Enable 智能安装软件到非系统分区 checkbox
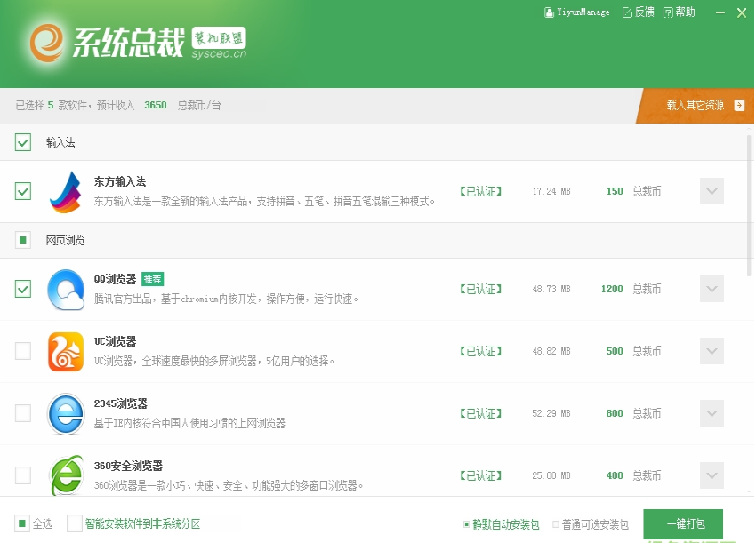The image size is (756, 543). [75, 523]
